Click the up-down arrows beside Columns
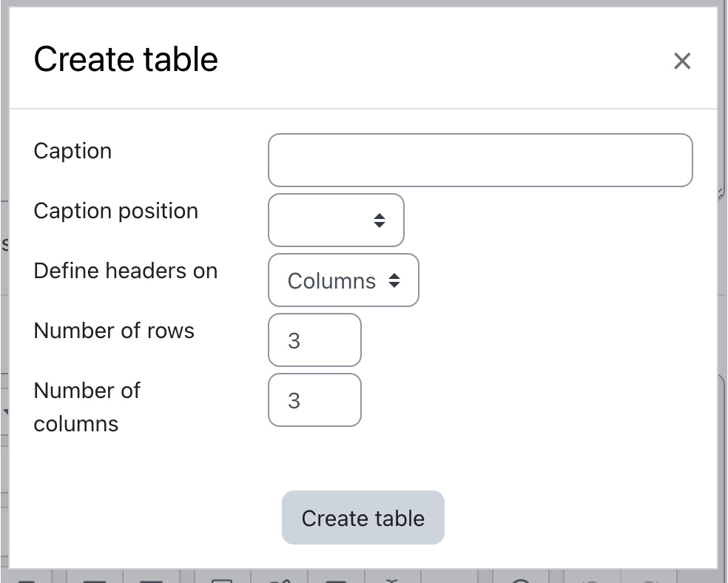 394,280
